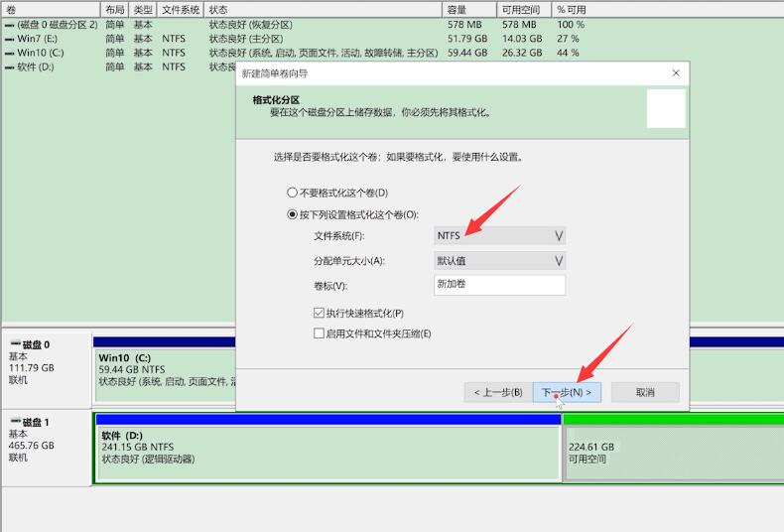The width and height of the screenshot is (784, 532).
Task: Sort by 文件系统 column header
Action: [x=181, y=10]
